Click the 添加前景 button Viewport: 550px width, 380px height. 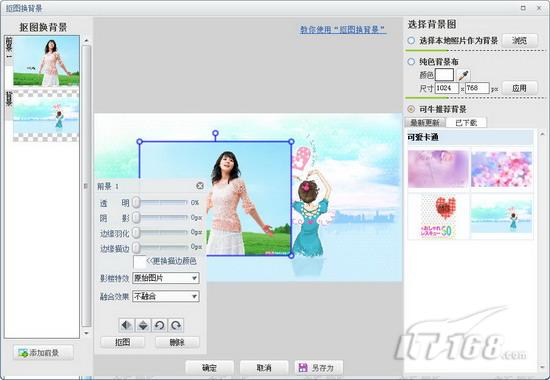click(x=43, y=353)
